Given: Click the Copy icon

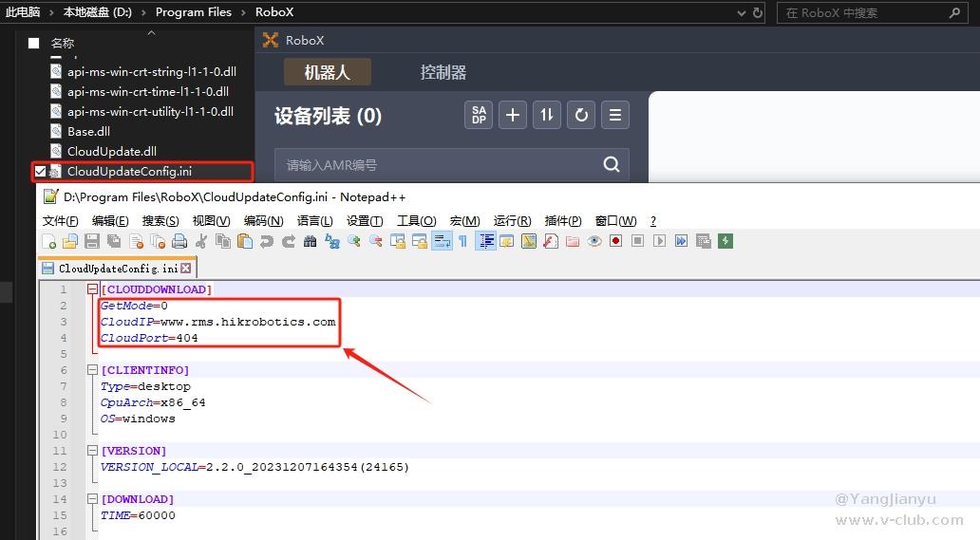Looking at the screenshot, I should tap(222, 241).
